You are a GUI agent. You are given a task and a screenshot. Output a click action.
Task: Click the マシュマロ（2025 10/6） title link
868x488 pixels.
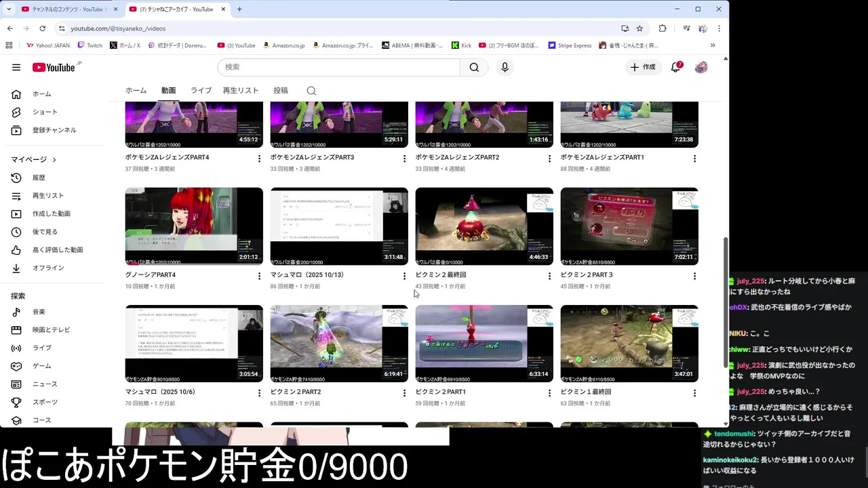click(x=160, y=392)
